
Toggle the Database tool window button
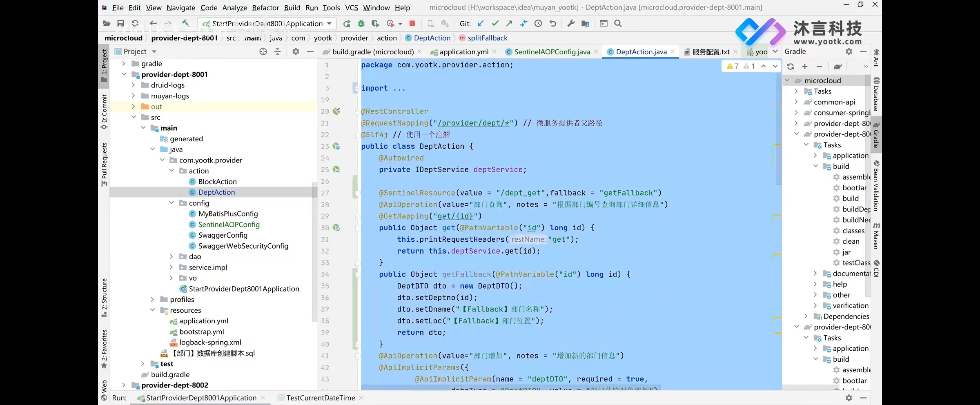point(876,94)
